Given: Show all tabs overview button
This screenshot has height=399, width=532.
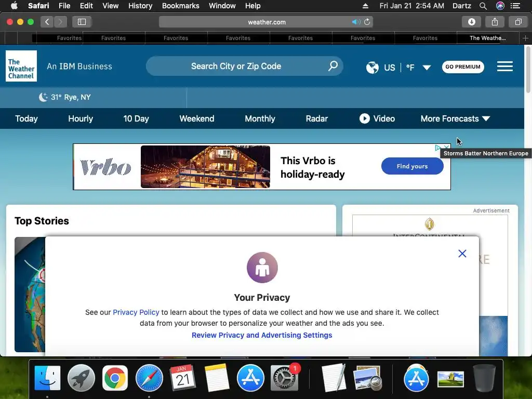Looking at the screenshot, I should click(518, 22).
